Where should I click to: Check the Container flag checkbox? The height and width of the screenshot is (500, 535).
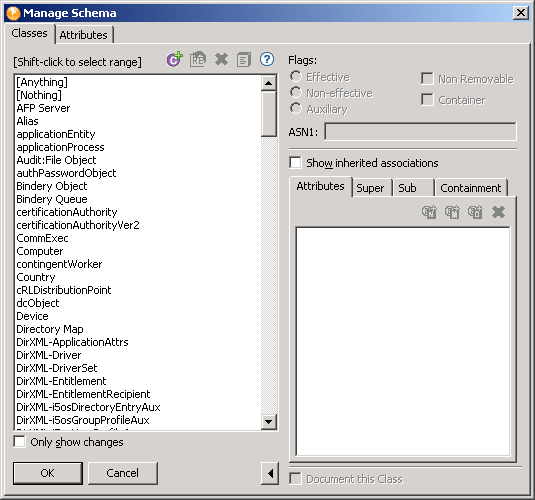tap(427, 100)
